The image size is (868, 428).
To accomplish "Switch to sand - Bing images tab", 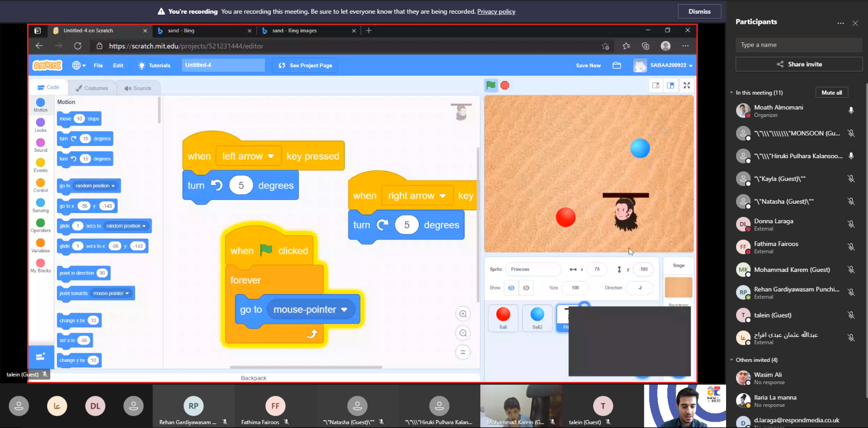I will [x=309, y=31].
